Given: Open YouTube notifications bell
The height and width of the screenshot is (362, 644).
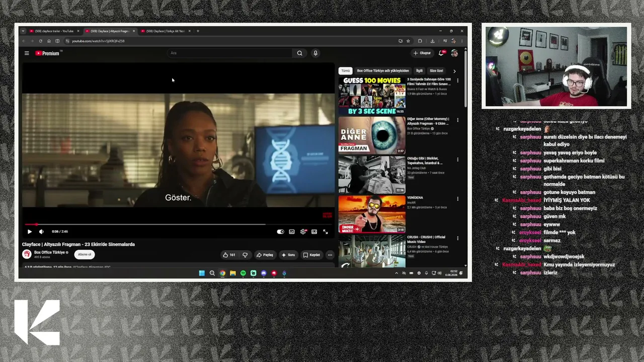Looking at the screenshot, I should pos(441,53).
